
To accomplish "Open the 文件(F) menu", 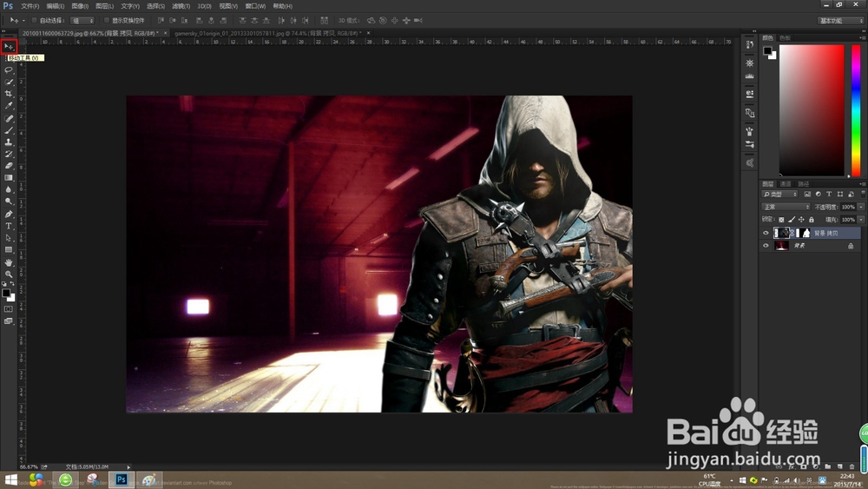I will [x=30, y=6].
